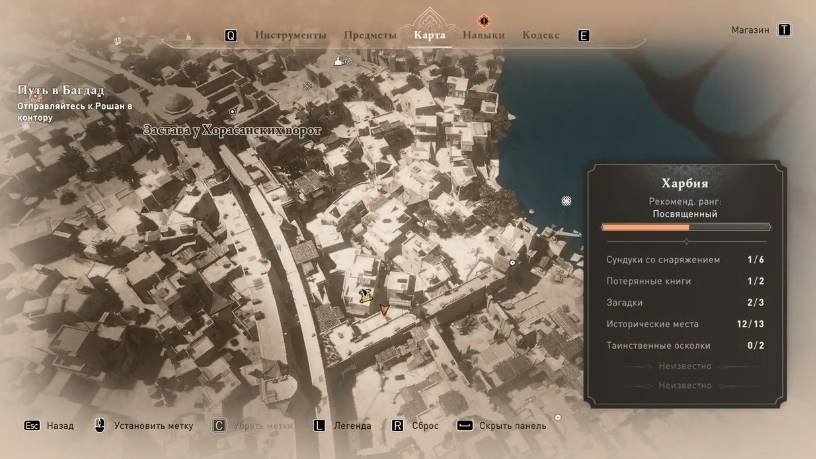Click the first Неизвестно entry
816x459 pixels.
point(685,366)
